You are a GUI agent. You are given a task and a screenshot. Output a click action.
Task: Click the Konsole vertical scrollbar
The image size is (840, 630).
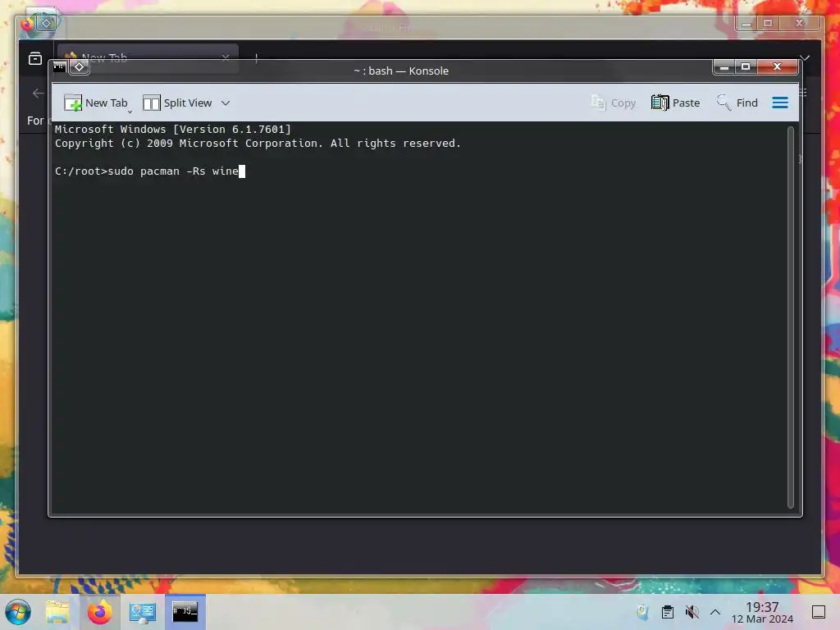coord(790,317)
